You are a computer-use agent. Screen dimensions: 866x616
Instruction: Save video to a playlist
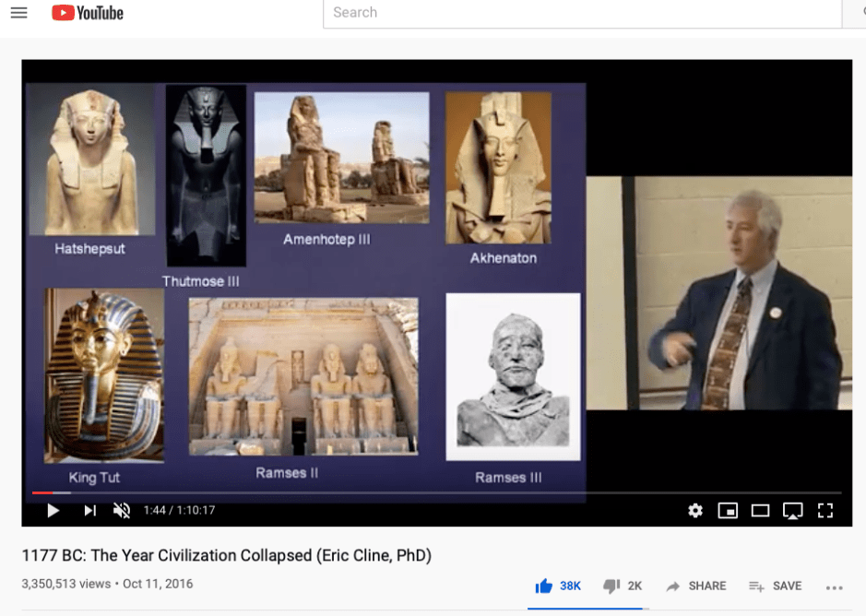point(775,586)
